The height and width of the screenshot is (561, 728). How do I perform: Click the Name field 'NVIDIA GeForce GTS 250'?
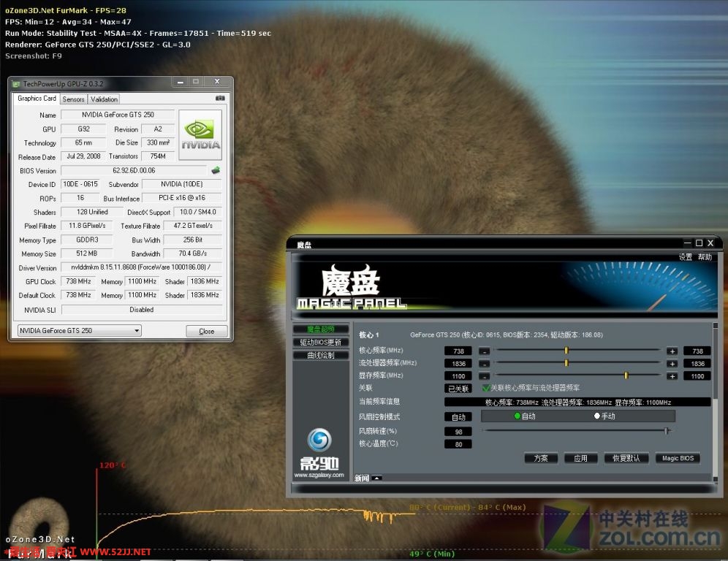118,115
